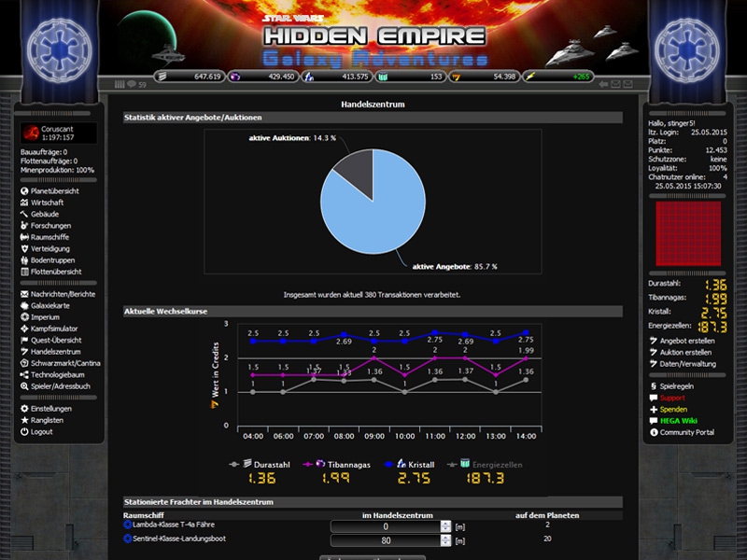This screenshot has width=747, height=560.
Task: Click the star icon beside Ranglisten
Action: click(24, 420)
